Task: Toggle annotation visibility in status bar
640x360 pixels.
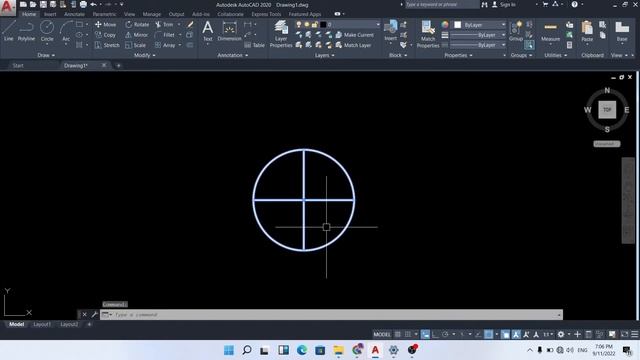Action: 516,334
